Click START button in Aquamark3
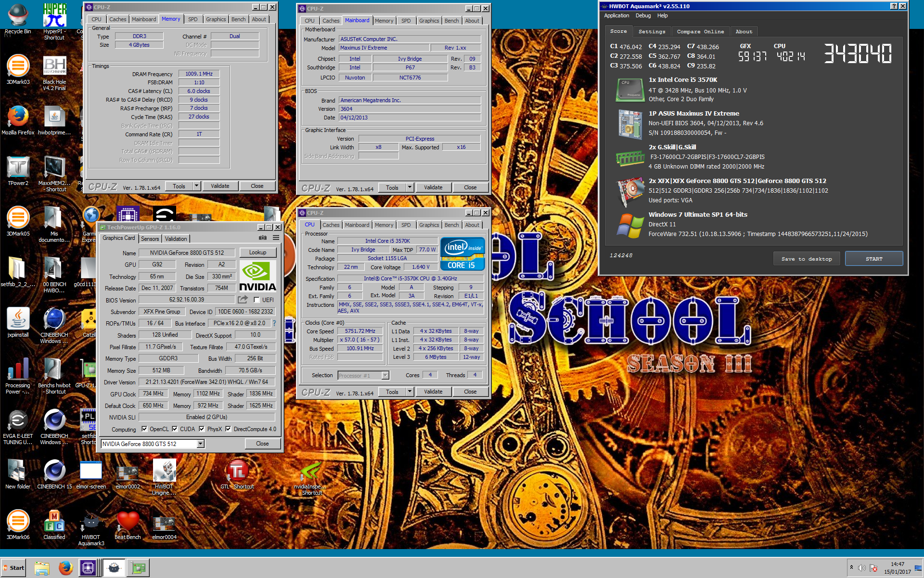The image size is (924, 578). tap(874, 259)
